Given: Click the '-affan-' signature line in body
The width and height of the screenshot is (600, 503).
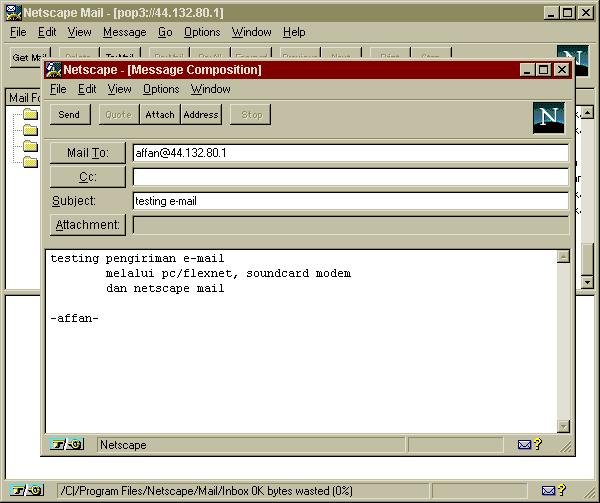Looking at the screenshot, I should (x=74, y=318).
